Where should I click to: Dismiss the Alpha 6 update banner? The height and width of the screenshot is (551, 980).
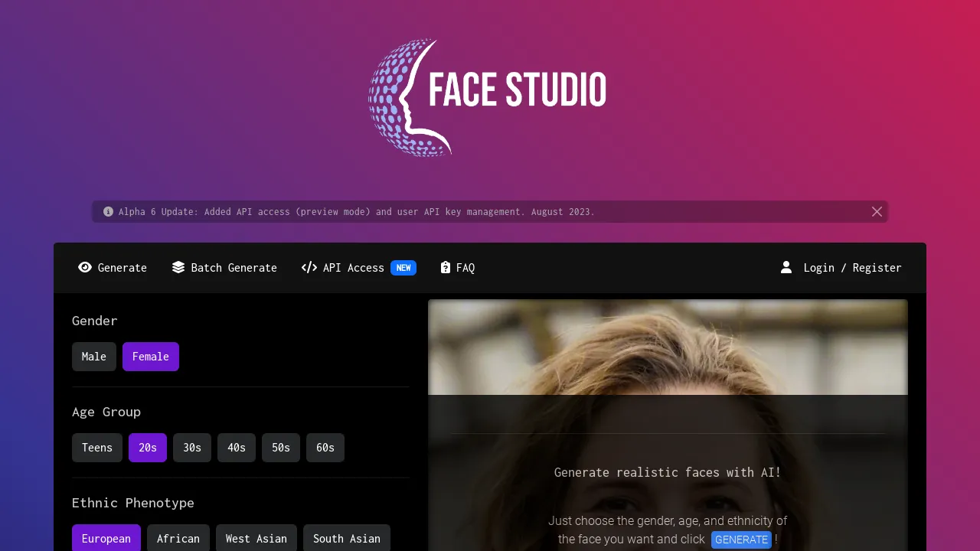pos(877,211)
